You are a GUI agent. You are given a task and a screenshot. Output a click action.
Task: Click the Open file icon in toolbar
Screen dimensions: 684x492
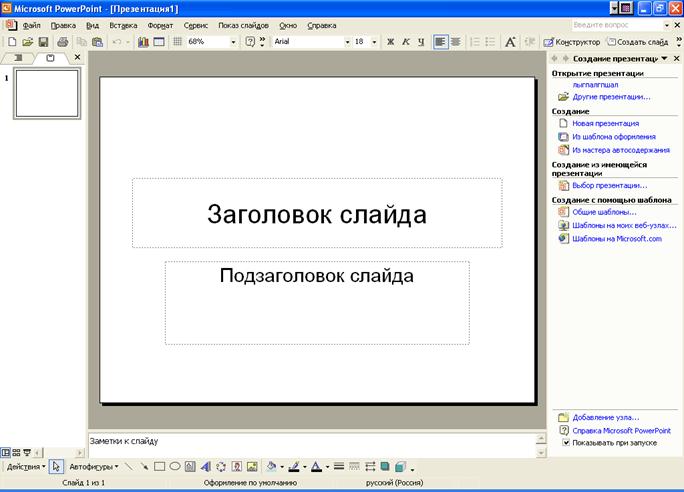pyautogui.click(x=27, y=42)
